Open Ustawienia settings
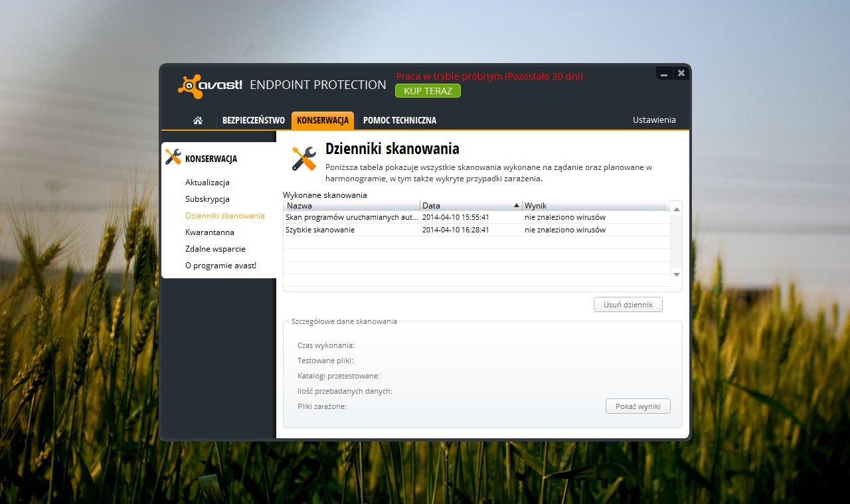This screenshot has height=504, width=850. coord(654,120)
